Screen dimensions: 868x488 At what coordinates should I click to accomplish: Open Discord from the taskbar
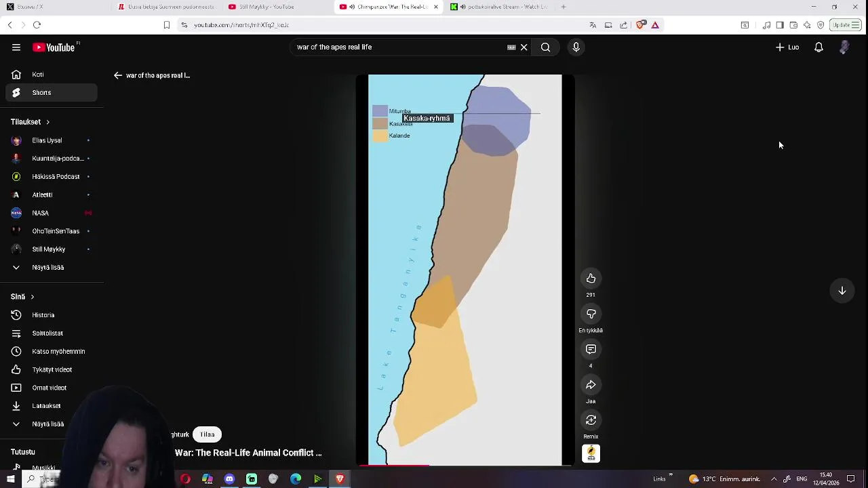[x=229, y=479]
